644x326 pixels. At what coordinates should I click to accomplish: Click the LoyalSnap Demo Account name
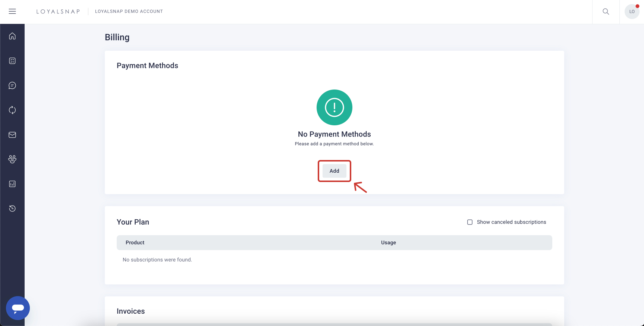point(129,12)
